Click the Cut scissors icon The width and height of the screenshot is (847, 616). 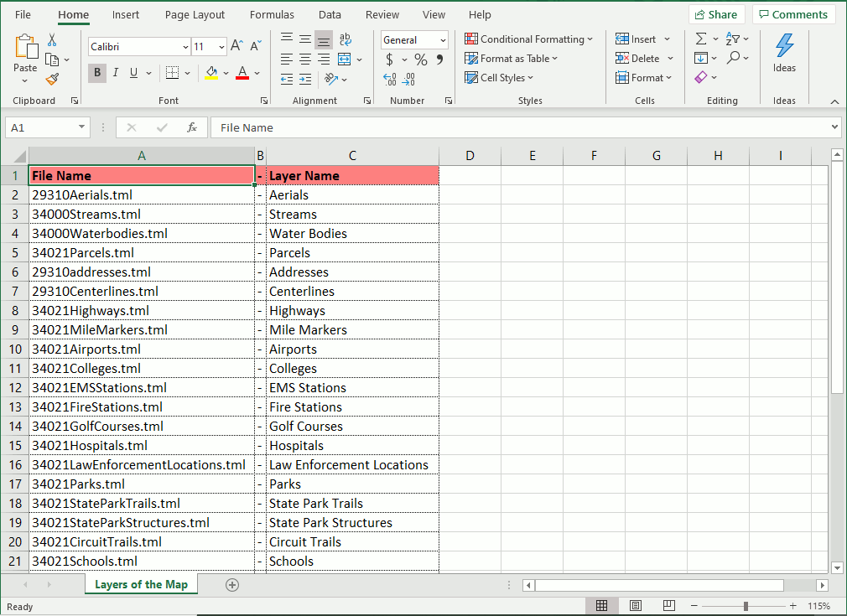pyautogui.click(x=52, y=40)
